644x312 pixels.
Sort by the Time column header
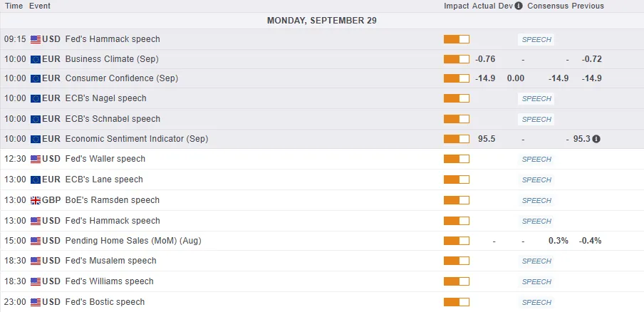coord(14,6)
